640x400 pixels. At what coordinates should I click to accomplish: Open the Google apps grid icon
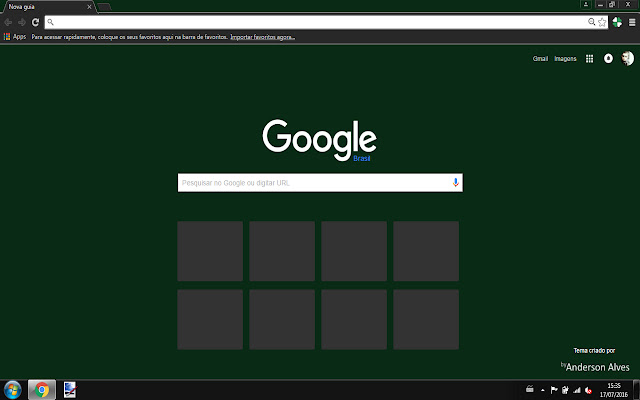[x=589, y=59]
